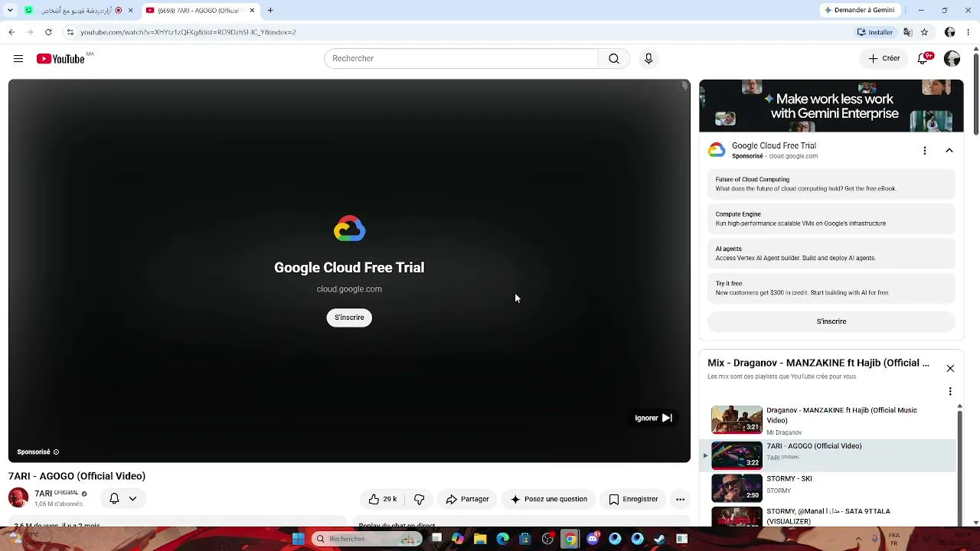Screen dimensions: 980x551
Task: Open the Try it free ad link
Action: coord(831,288)
